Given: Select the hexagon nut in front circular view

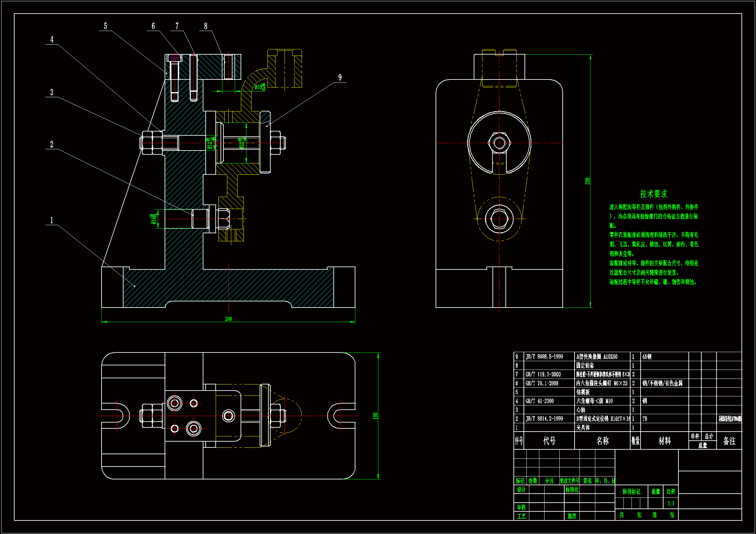Looking at the screenshot, I should (499, 143).
